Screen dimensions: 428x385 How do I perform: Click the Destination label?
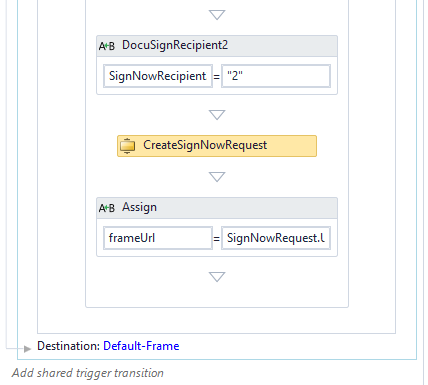(68, 346)
